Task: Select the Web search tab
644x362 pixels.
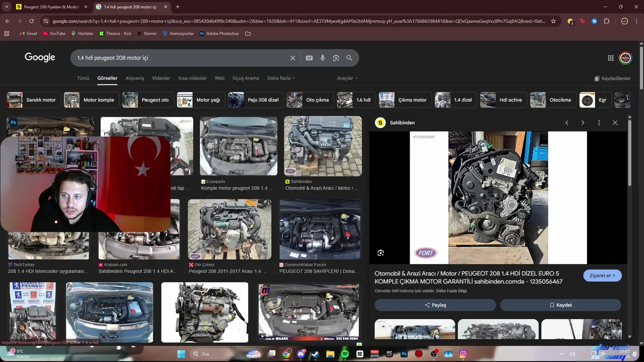Action: [x=219, y=78]
